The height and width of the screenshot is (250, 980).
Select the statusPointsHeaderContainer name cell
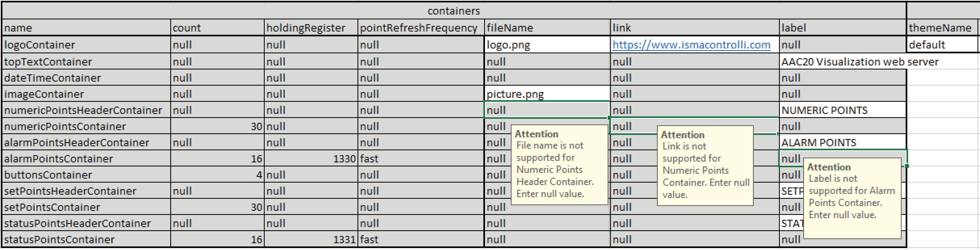click(x=86, y=223)
